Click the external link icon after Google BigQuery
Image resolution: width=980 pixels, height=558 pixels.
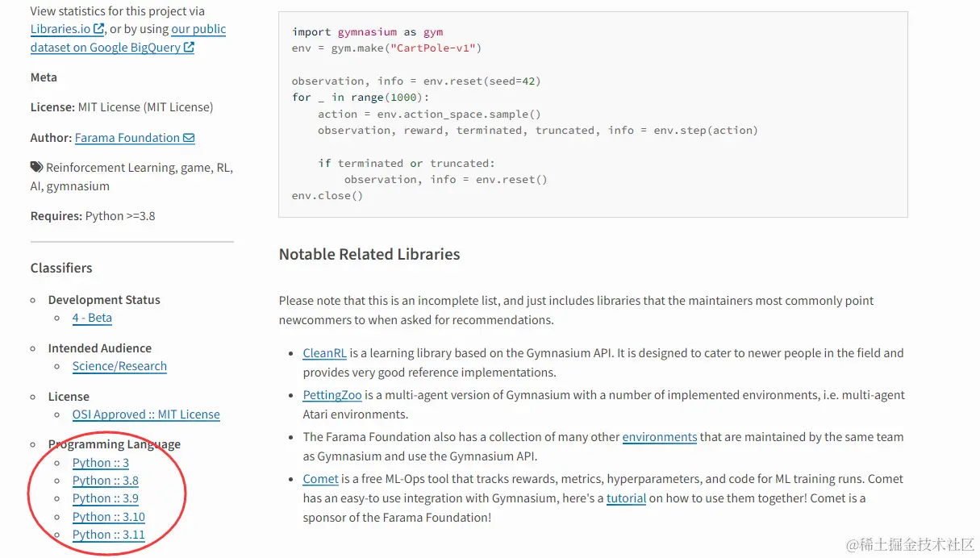(189, 47)
